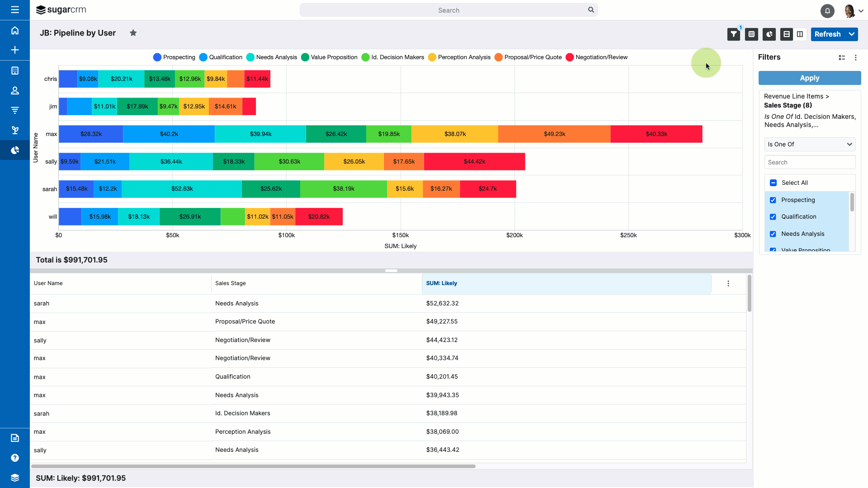This screenshot has width=868, height=488.
Task: Expand the Refresh button dropdown arrow
Action: [x=852, y=34]
